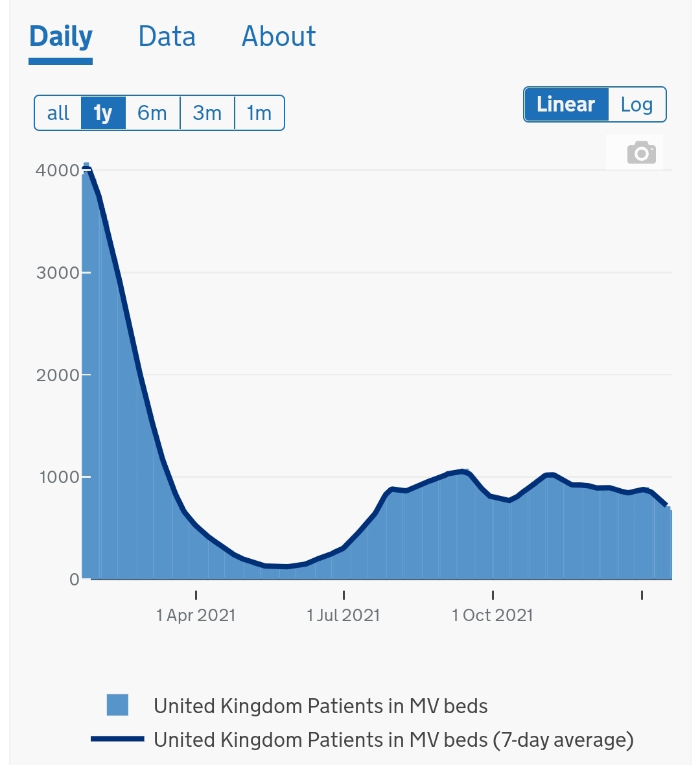Click the 1000 y-axis gridline label
The height and width of the screenshot is (765, 700).
click(x=59, y=477)
